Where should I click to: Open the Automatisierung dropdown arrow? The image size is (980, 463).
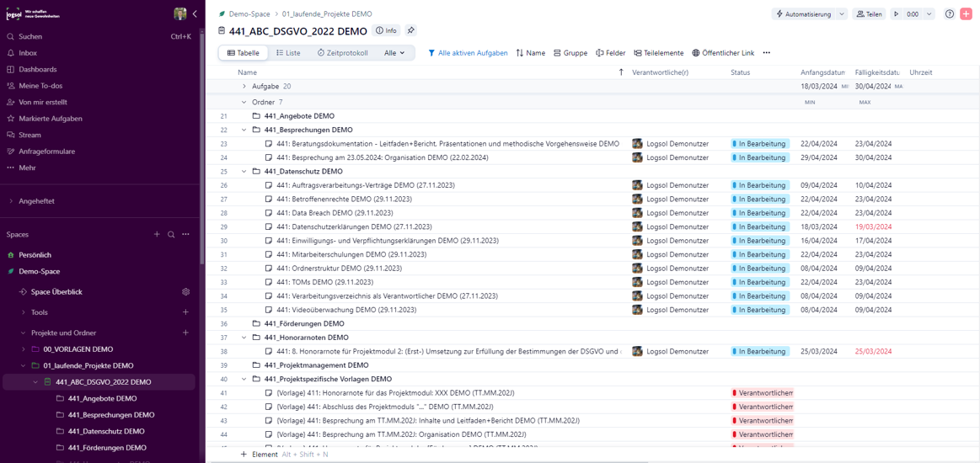click(x=841, y=14)
